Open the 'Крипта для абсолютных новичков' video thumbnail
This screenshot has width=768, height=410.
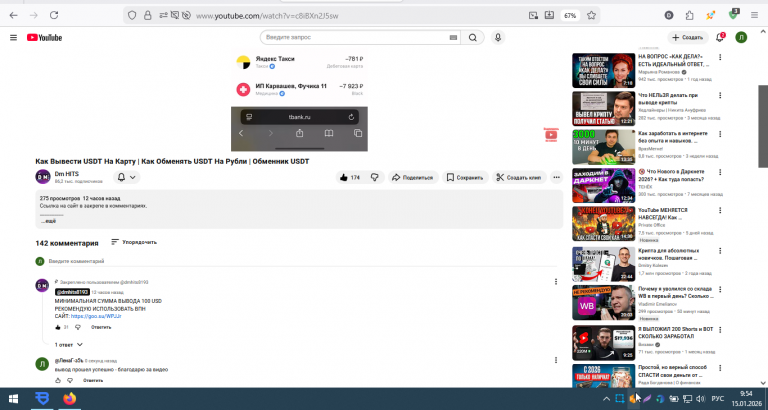[x=603, y=265]
